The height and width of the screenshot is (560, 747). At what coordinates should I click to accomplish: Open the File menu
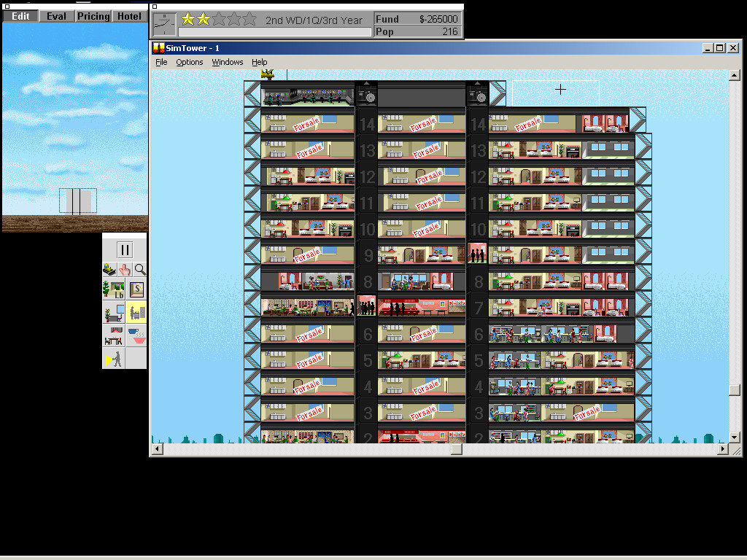(x=161, y=62)
